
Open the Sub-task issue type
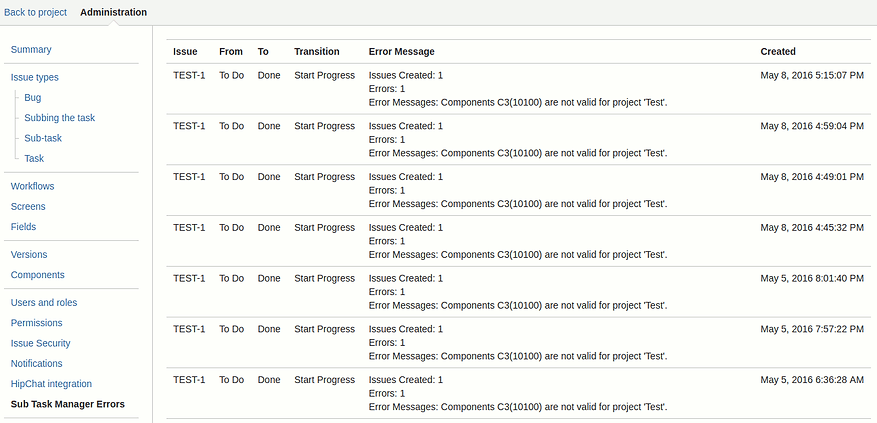(x=43, y=138)
